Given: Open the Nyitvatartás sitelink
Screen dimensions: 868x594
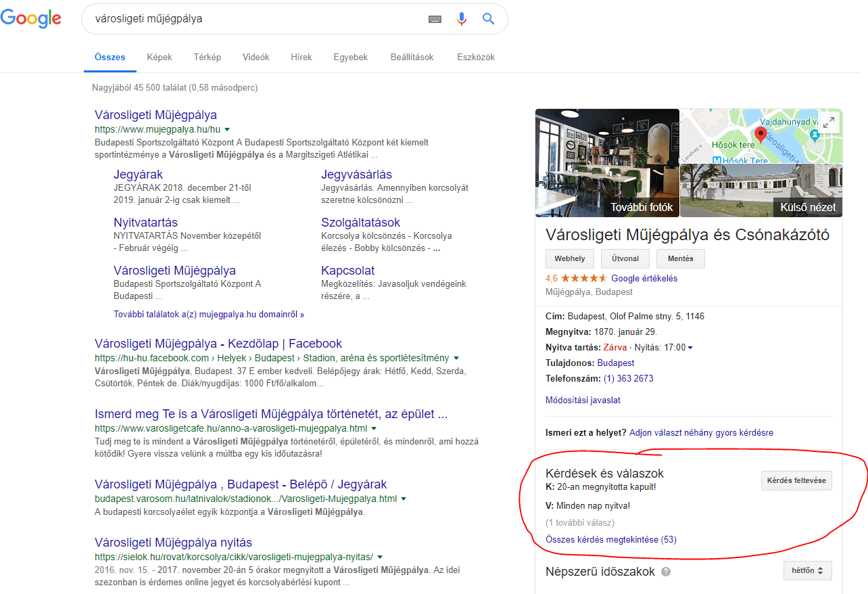Looking at the screenshot, I should (146, 223).
